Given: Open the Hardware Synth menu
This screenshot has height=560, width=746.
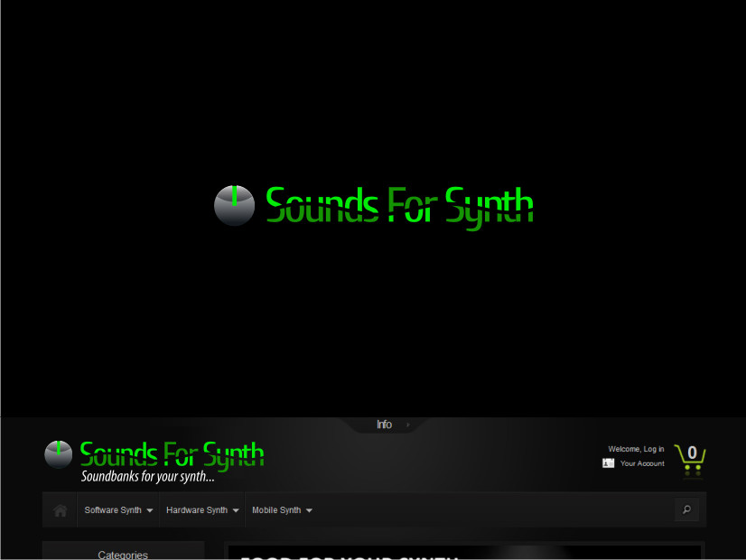Looking at the screenshot, I should pos(202,510).
